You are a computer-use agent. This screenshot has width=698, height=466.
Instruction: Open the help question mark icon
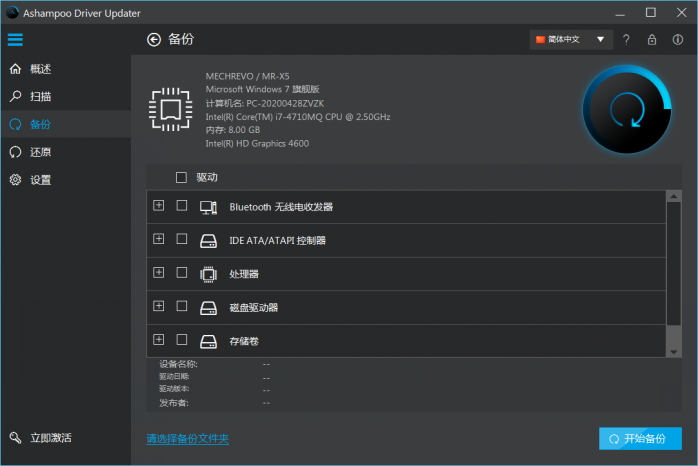click(626, 40)
